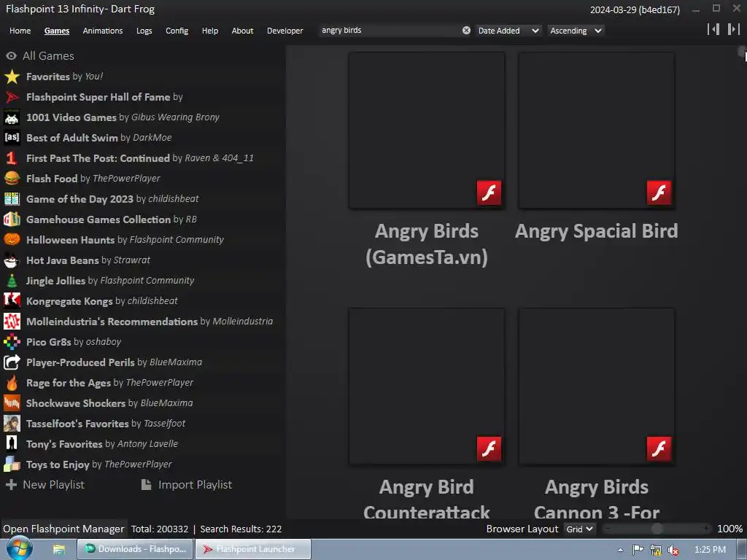
Task: Click the muted volume tray icon
Action: tap(673, 550)
